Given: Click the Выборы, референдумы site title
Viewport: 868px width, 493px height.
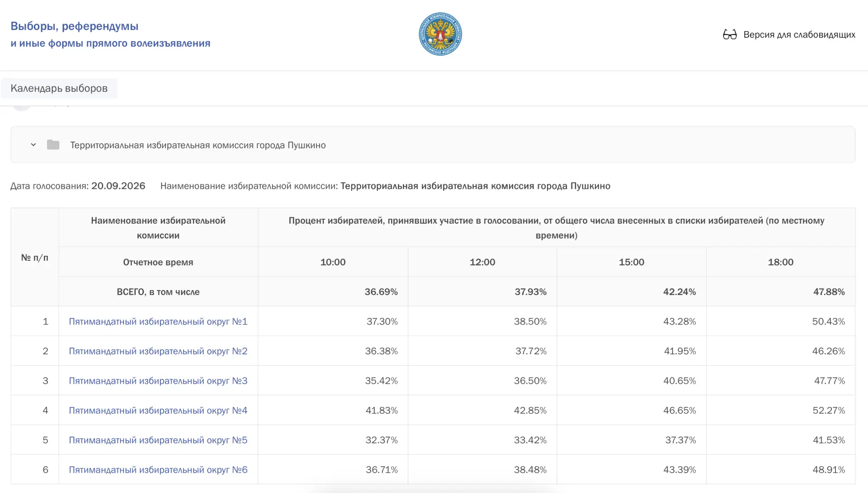Looking at the screenshot, I should pyautogui.click(x=75, y=26).
